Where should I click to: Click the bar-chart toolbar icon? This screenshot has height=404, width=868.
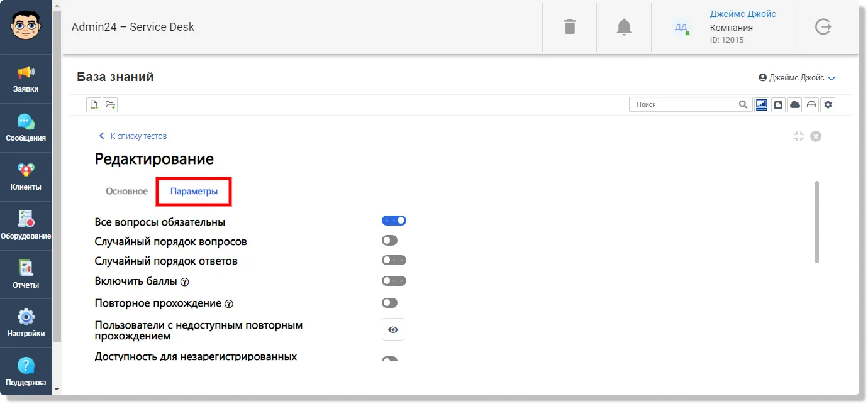pos(762,105)
